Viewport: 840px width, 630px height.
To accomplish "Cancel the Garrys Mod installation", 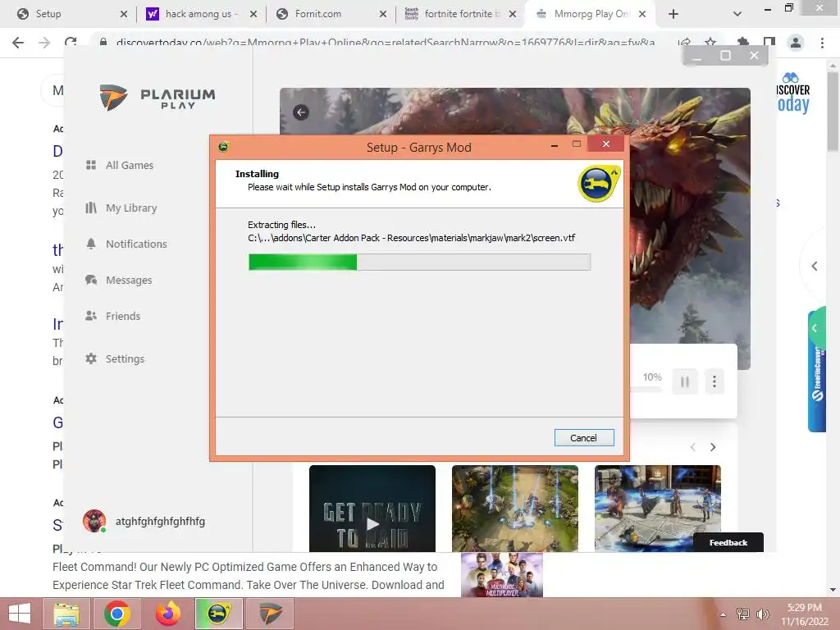I will tap(584, 438).
